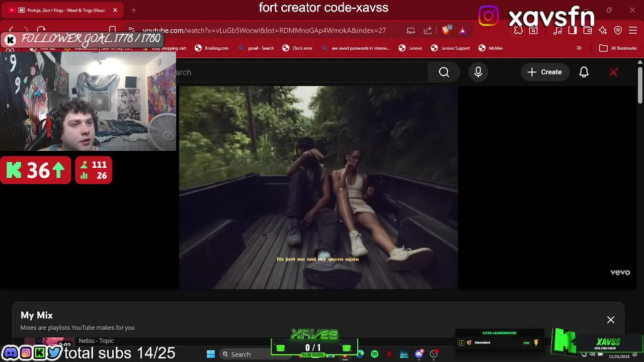Viewport: 644px width, 362px height.
Task: Toggle the browser sidebar panel
Action: [572, 31]
